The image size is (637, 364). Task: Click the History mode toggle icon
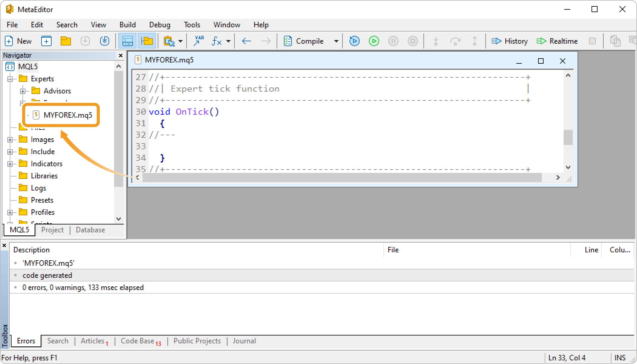[509, 41]
